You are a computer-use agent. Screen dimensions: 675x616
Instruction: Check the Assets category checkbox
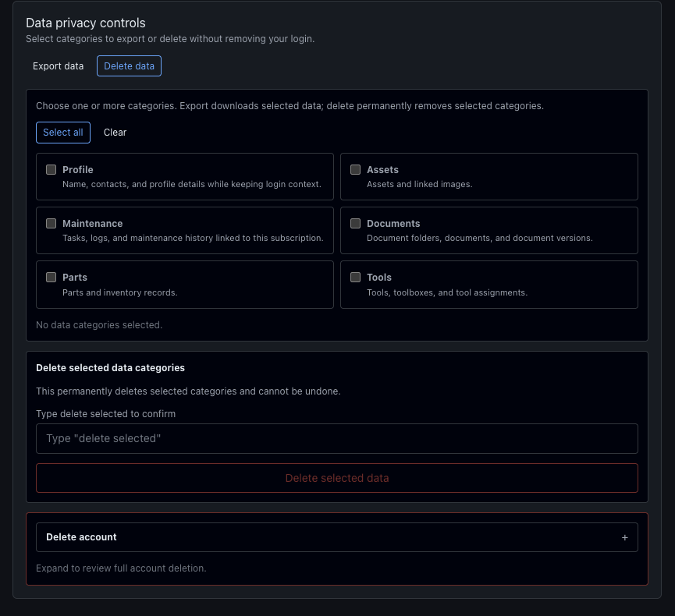(x=356, y=169)
